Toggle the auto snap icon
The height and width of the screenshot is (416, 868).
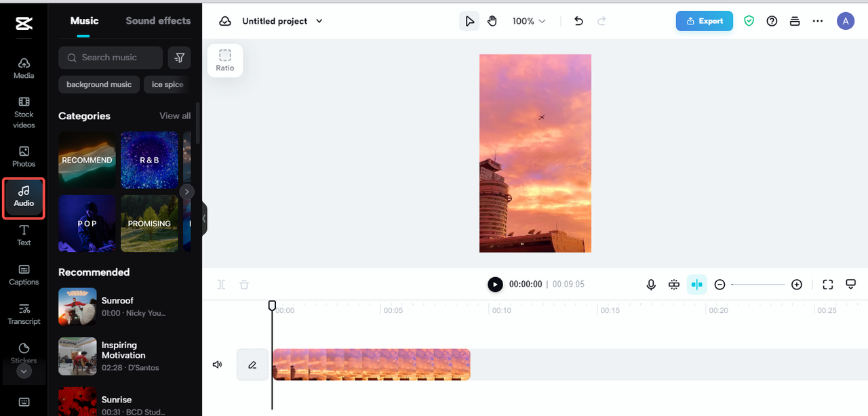tap(674, 285)
